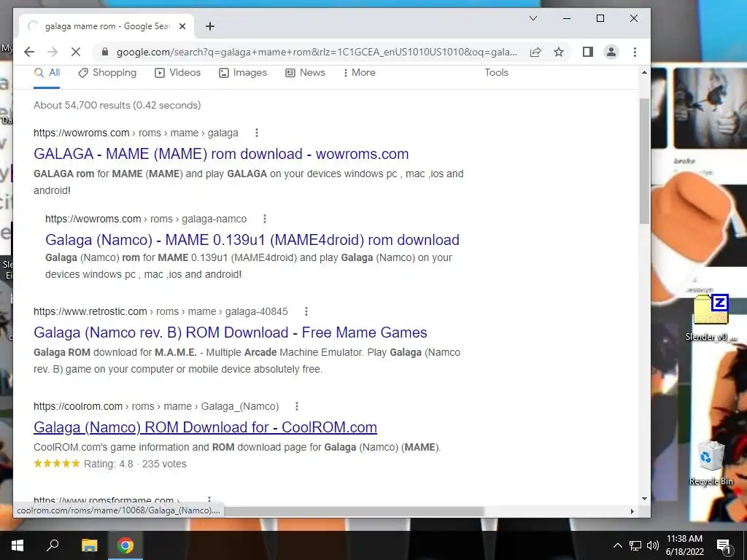Switch to the Shopping results tab
This screenshot has height=560, width=747.
point(107,73)
